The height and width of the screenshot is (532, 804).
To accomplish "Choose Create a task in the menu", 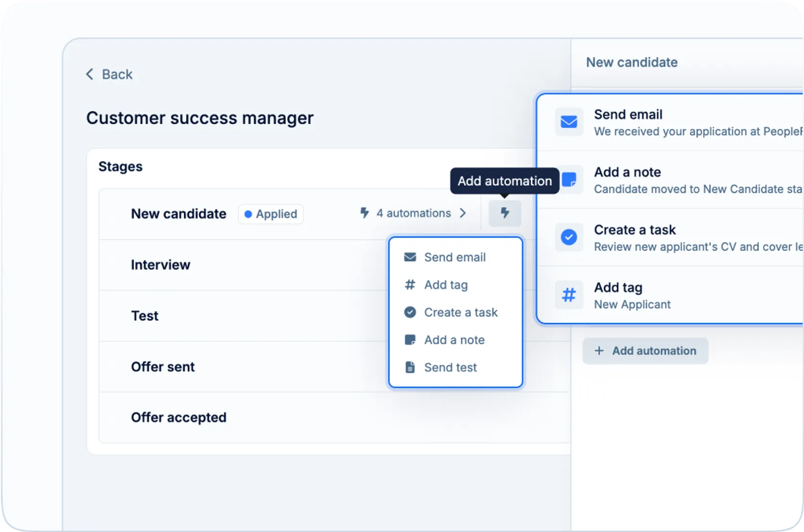I will pos(460,313).
